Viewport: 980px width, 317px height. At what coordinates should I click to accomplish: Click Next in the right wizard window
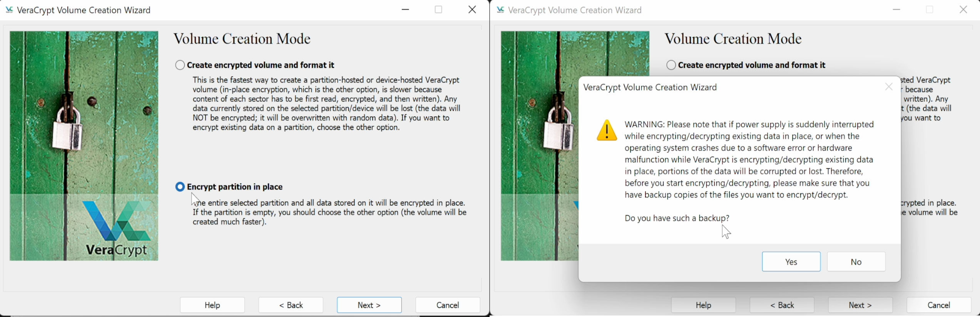[861, 305]
